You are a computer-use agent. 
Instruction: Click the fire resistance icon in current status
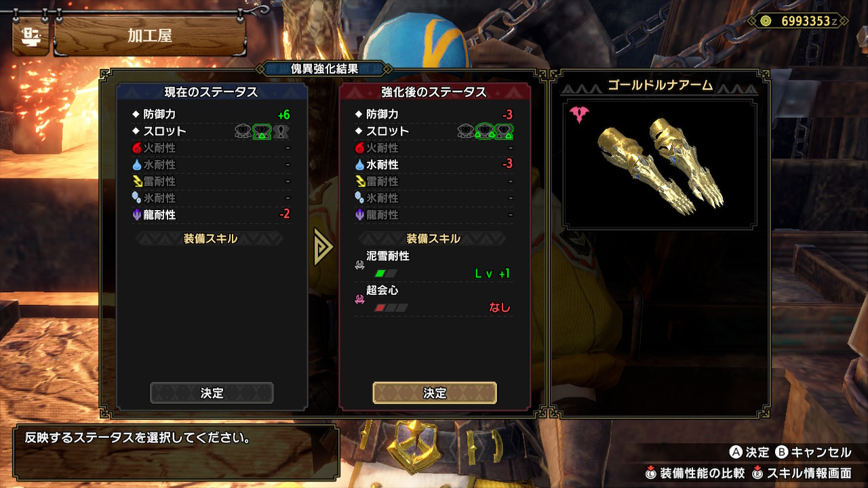pyautogui.click(x=136, y=148)
